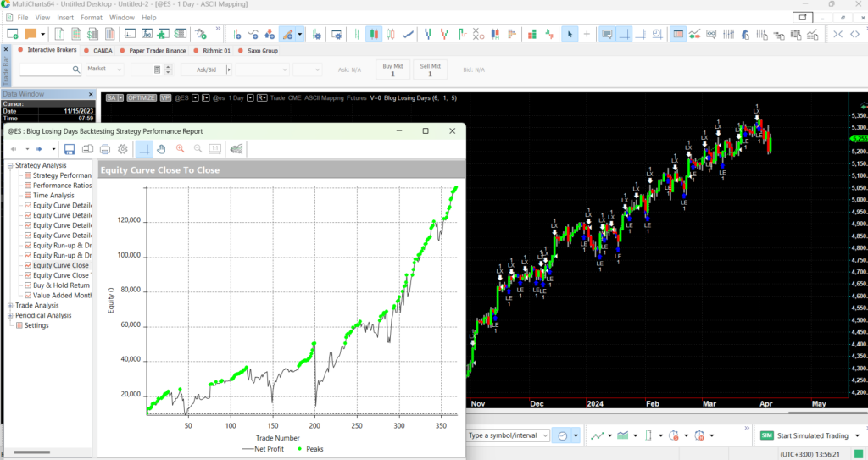Expand the Trade Analysis tree node
The height and width of the screenshot is (460, 868).
click(9, 305)
